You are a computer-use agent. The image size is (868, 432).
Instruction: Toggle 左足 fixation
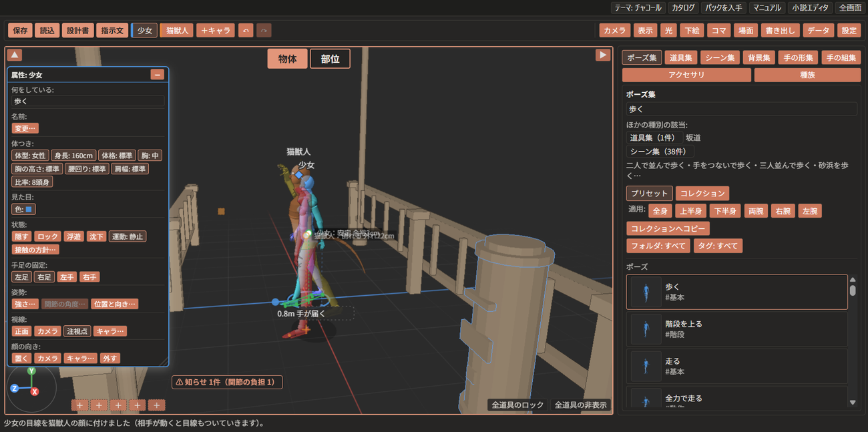22,276
